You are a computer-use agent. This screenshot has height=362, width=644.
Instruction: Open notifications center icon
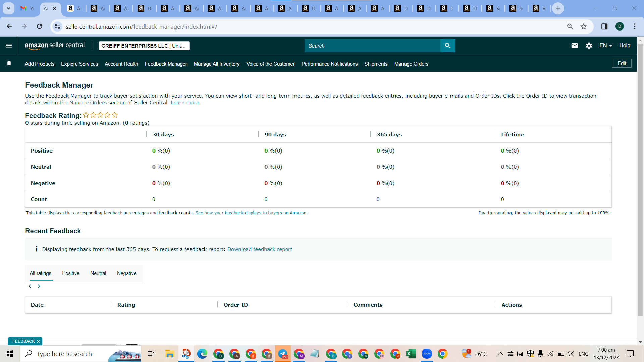tap(630, 354)
